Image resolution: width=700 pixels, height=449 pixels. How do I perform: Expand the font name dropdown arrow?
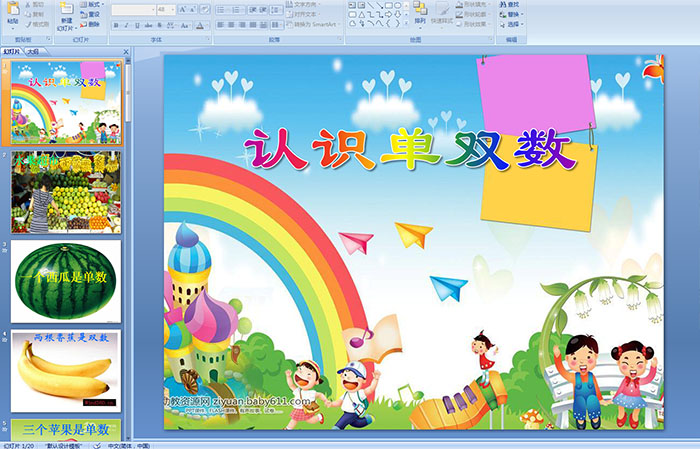coord(153,10)
